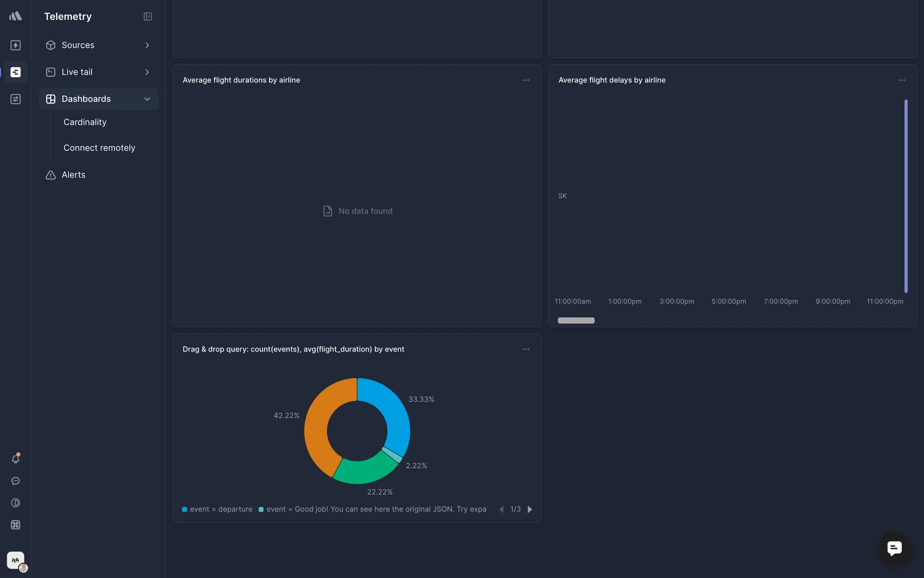Open flight delays chart options menu
Screen dimensions: 924x578
tap(902, 80)
